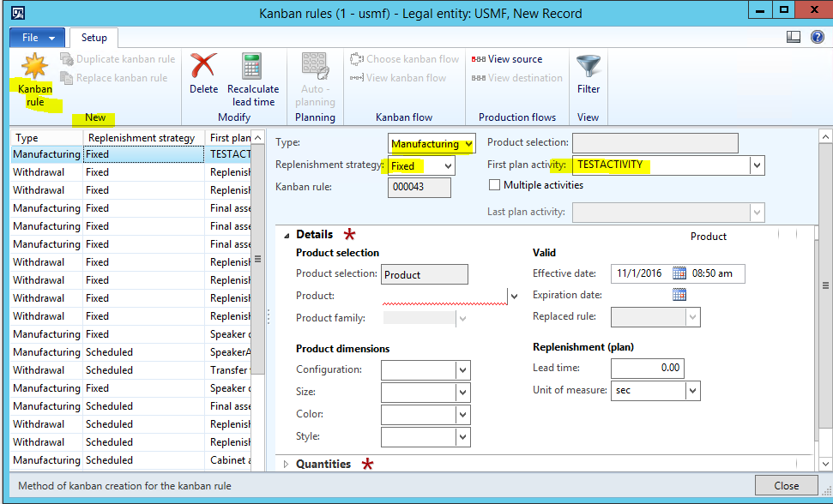Expand the First plan activity dropdown
The width and height of the screenshot is (833, 504).
(x=756, y=165)
